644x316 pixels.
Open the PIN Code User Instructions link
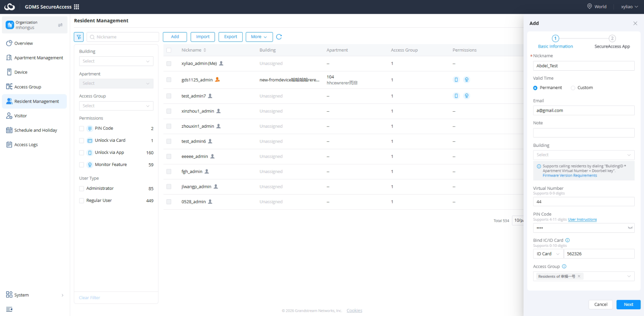(582, 220)
